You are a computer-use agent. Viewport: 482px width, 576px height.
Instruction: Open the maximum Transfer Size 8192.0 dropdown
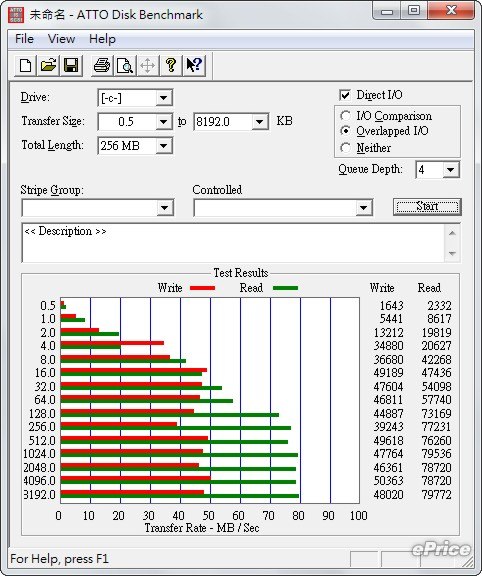[x=260, y=122]
